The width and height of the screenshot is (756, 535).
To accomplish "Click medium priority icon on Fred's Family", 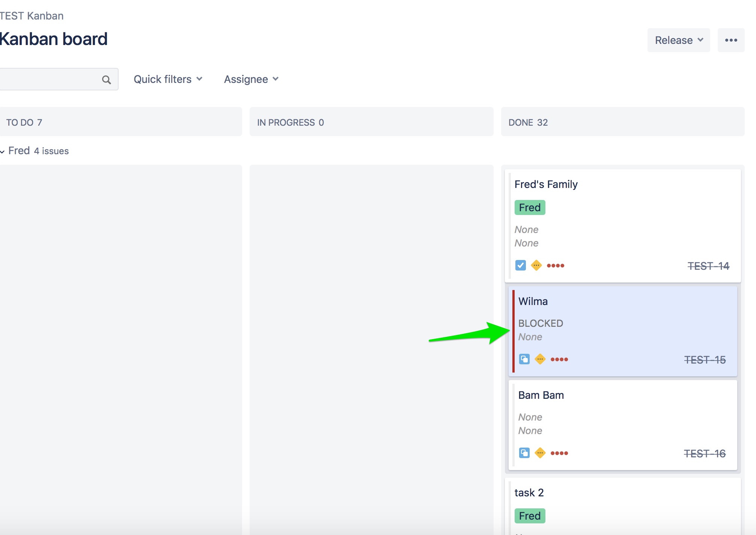I will tap(536, 266).
